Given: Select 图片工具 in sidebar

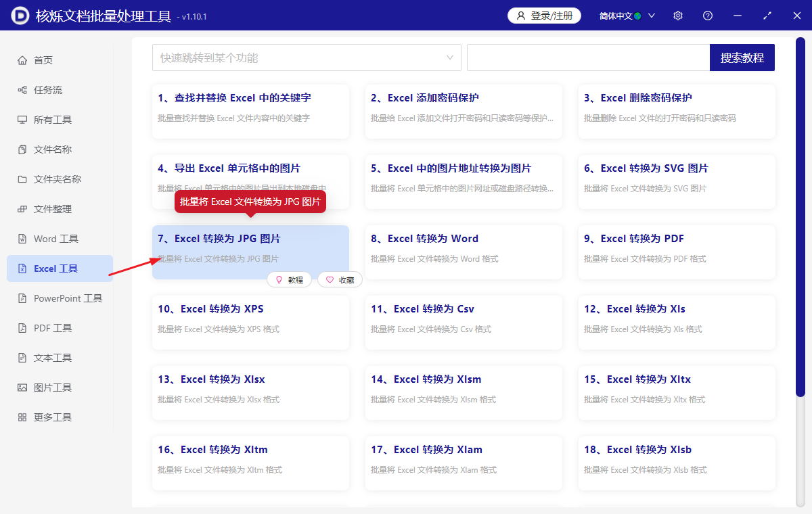Looking at the screenshot, I should tap(60, 388).
